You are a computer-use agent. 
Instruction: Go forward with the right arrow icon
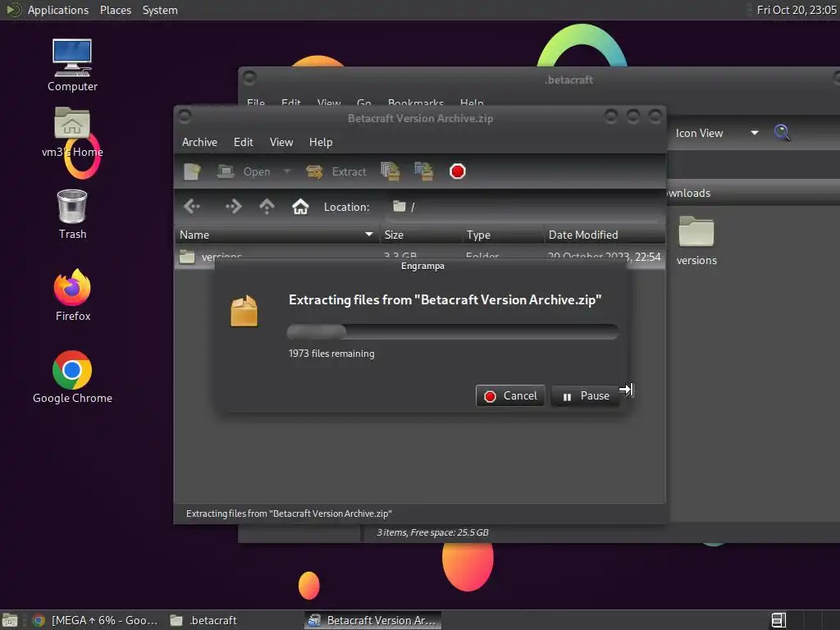[233, 206]
